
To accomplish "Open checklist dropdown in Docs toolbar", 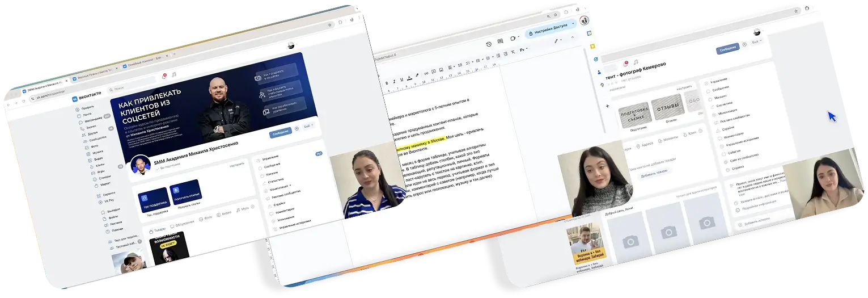I will 469,63.
